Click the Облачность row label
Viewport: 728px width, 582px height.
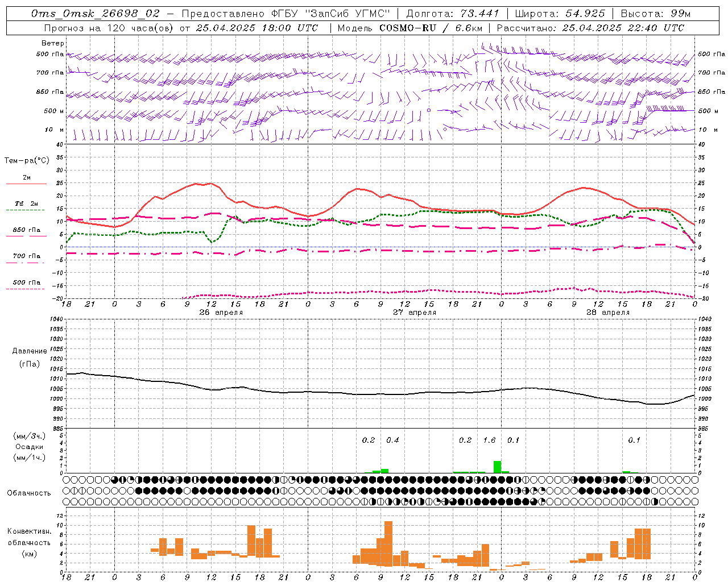coord(29,493)
